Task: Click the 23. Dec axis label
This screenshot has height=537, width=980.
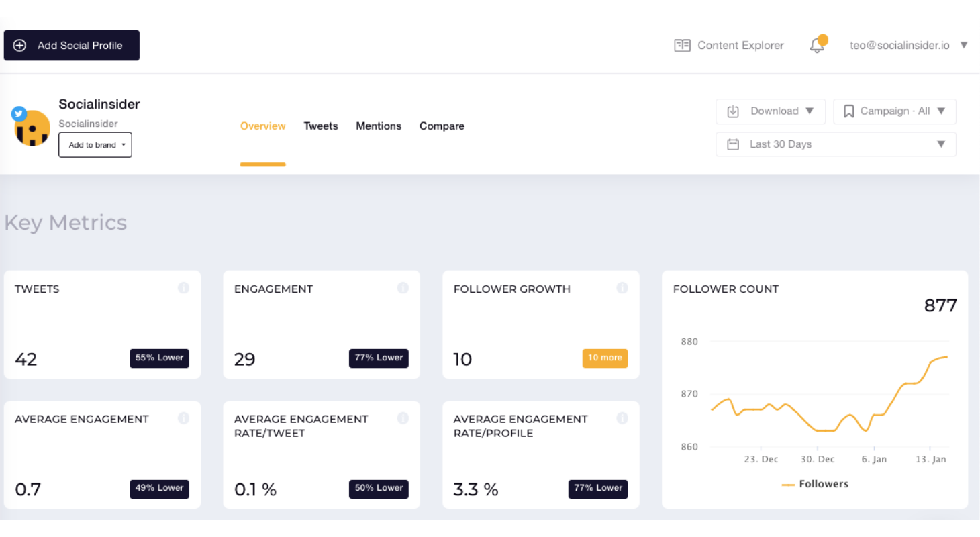Action: pos(761,460)
